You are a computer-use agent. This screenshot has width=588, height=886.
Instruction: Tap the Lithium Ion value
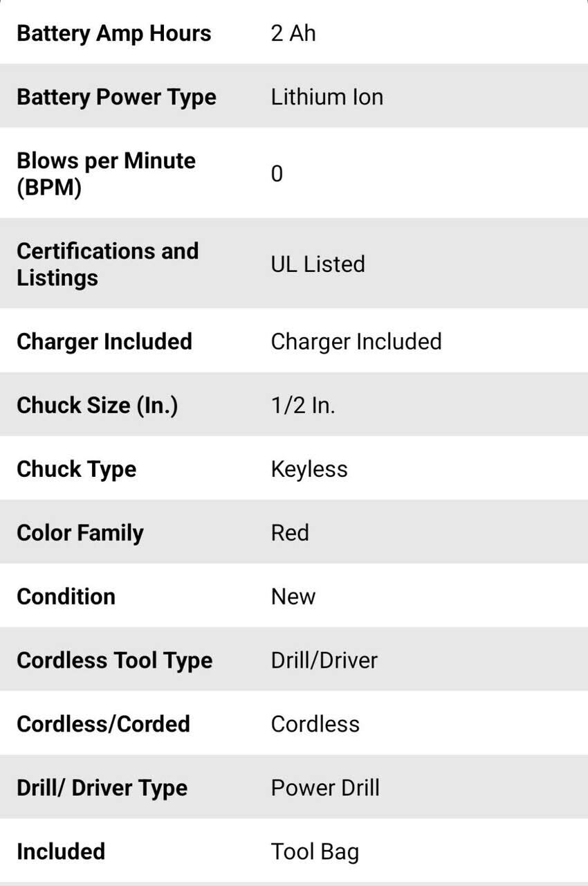[327, 97]
